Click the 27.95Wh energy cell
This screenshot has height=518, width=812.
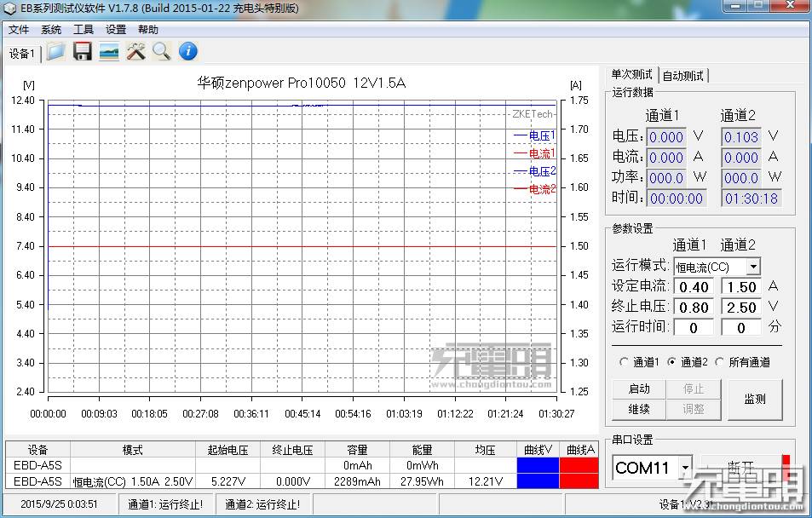pyautogui.click(x=422, y=481)
